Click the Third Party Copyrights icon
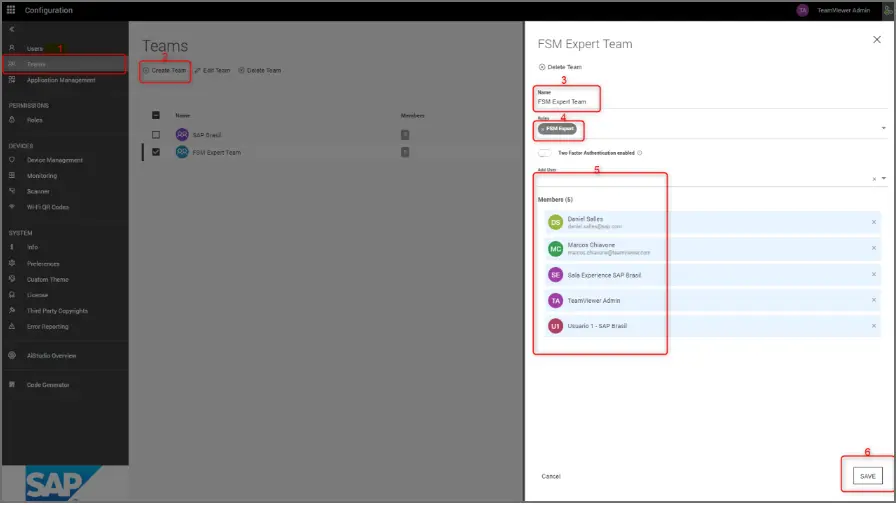896x505 pixels. click(11, 311)
